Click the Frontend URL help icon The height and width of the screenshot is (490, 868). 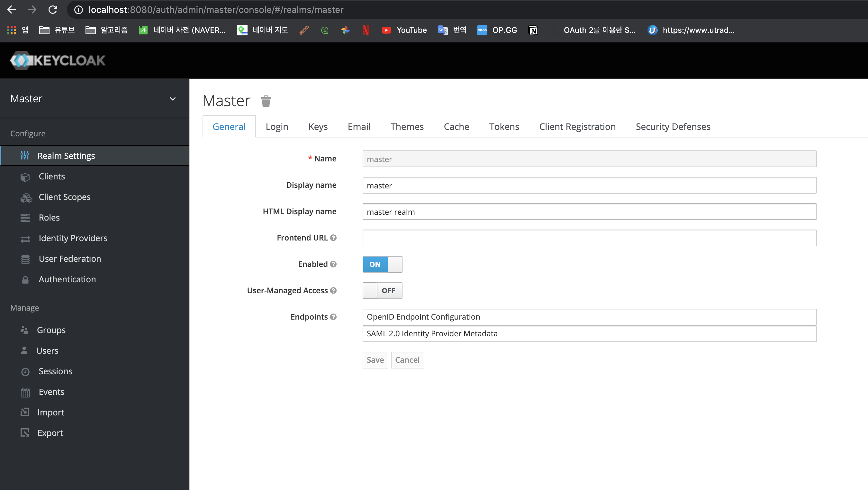click(x=333, y=238)
